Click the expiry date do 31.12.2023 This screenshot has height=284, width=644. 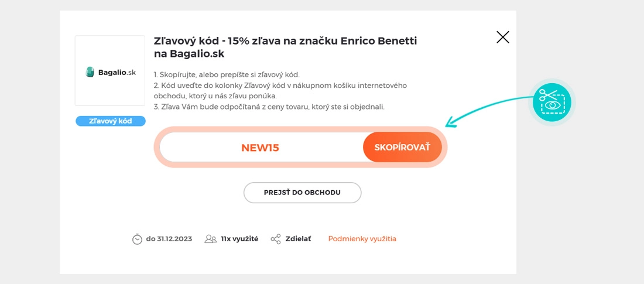(x=169, y=239)
